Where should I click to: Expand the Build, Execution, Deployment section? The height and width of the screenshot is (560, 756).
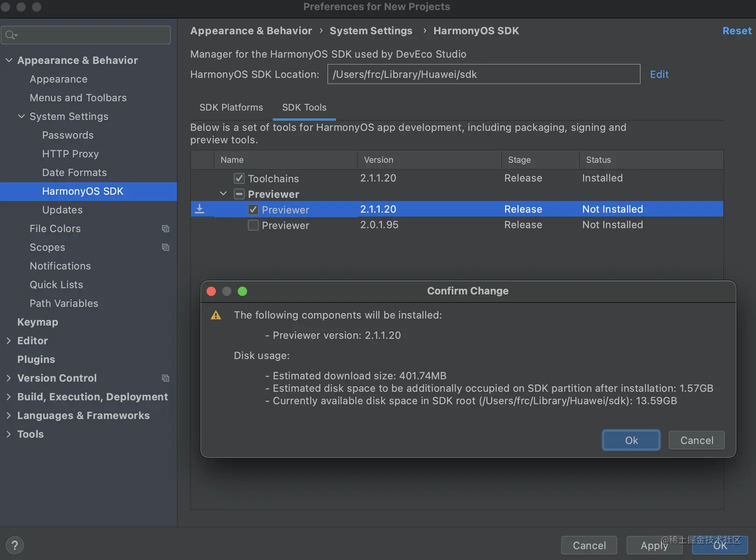point(8,397)
